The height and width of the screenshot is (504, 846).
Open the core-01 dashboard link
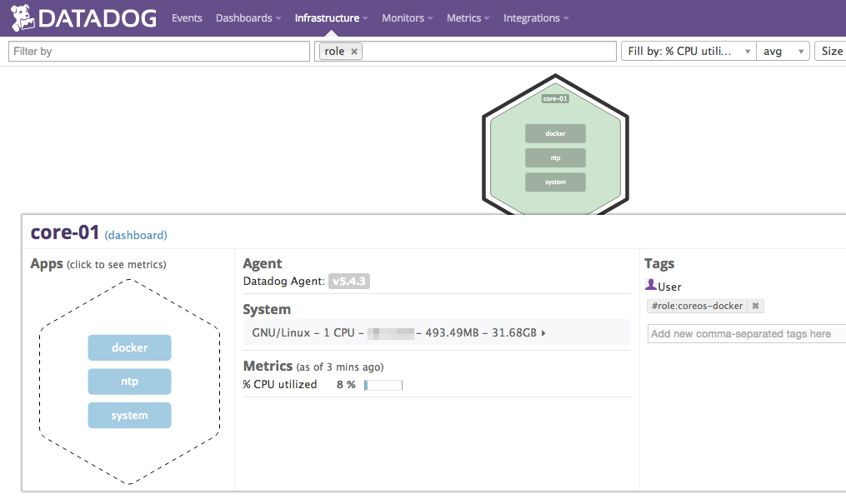(x=136, y=235)
